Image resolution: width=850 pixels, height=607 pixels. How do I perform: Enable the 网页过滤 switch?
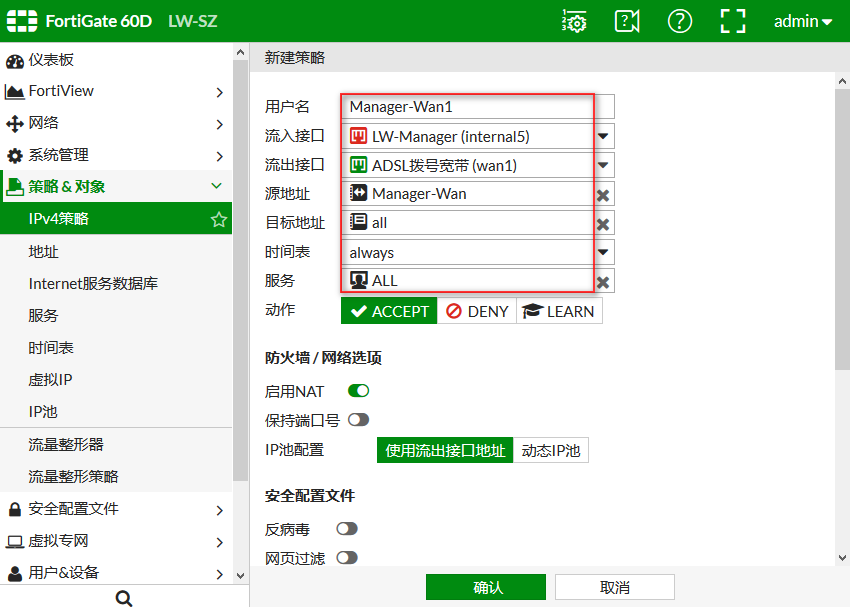click(x=347, y=558)
